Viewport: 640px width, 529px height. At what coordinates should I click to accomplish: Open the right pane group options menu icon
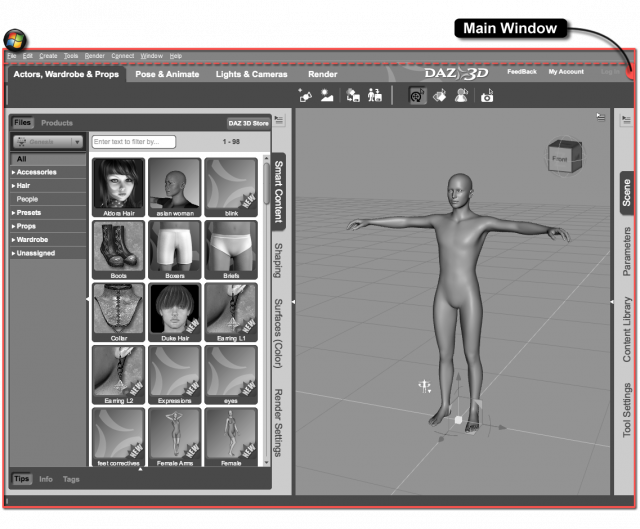point(626,120)
